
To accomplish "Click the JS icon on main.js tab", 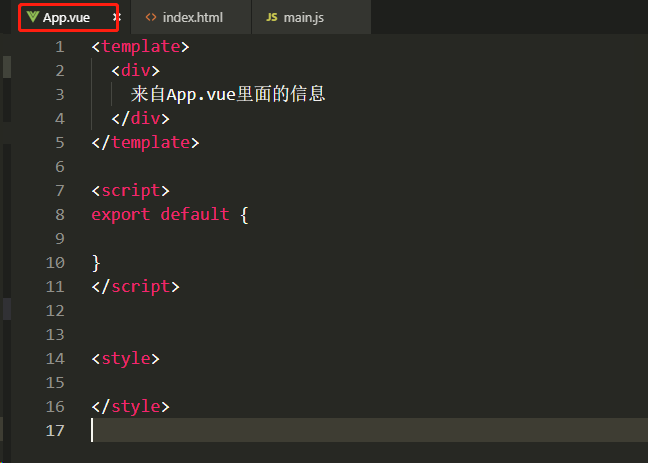I will click(272, 17).
